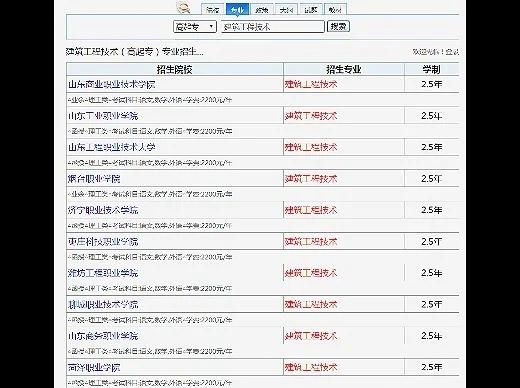
Task: Open 潍坊工程职业学院 school link
Action: tap(103, 273)
